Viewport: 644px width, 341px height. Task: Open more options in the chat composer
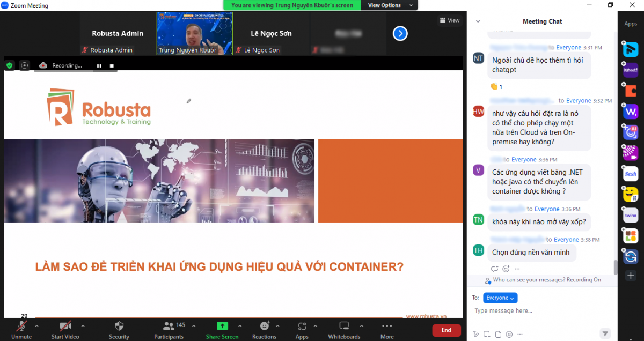pyautogui.click(x=521, y=333)
